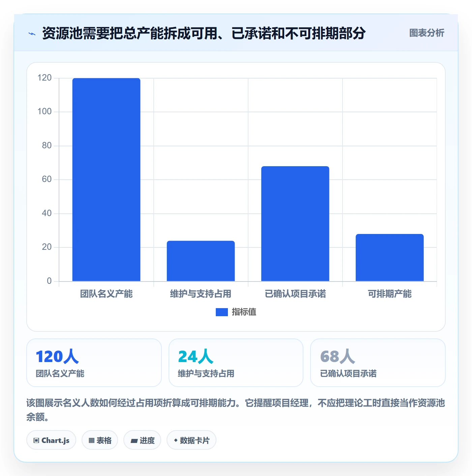
Task: Click the y-axis value 120
Action: pos(45,78)
